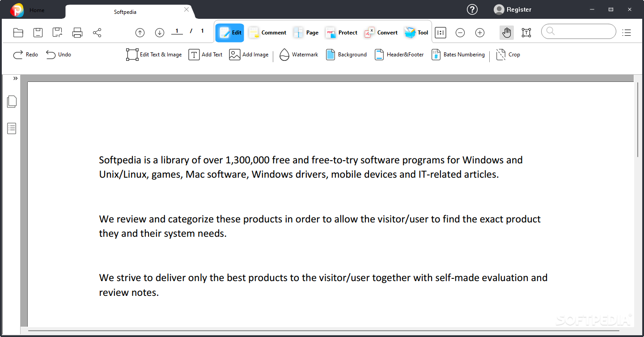Open the Convert tab
This screenshot has width=644, height=337.
(381, 33)
